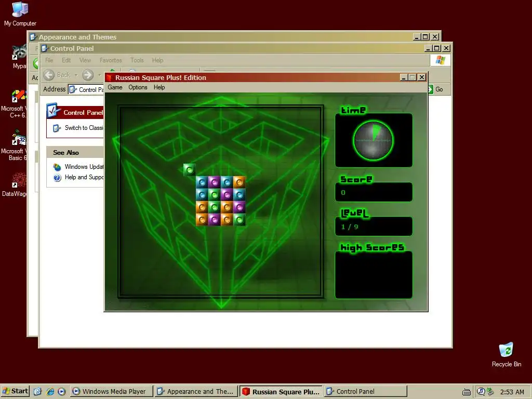
Task: Open Control Panel's View menu
Action: (x=85, y=60)
